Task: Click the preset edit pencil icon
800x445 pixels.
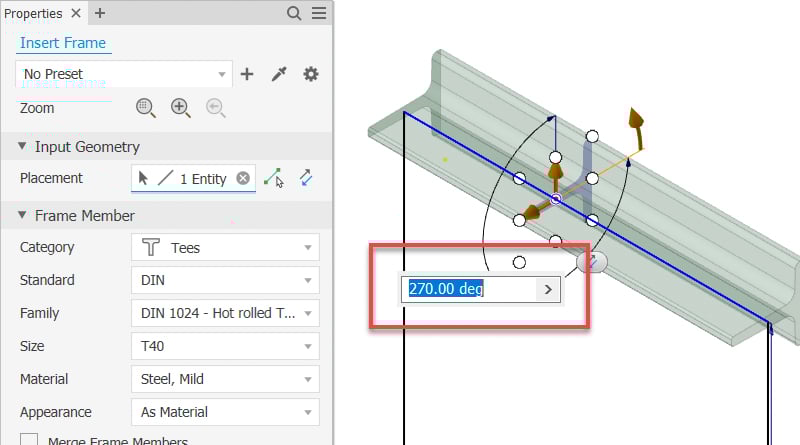Action: [279, 74]
